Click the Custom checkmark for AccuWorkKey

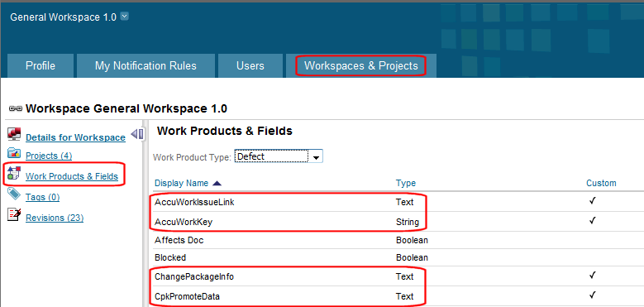592,221
